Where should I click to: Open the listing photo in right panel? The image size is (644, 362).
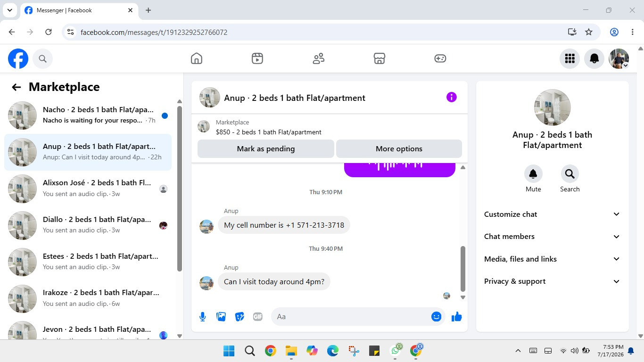click(552, 107)
